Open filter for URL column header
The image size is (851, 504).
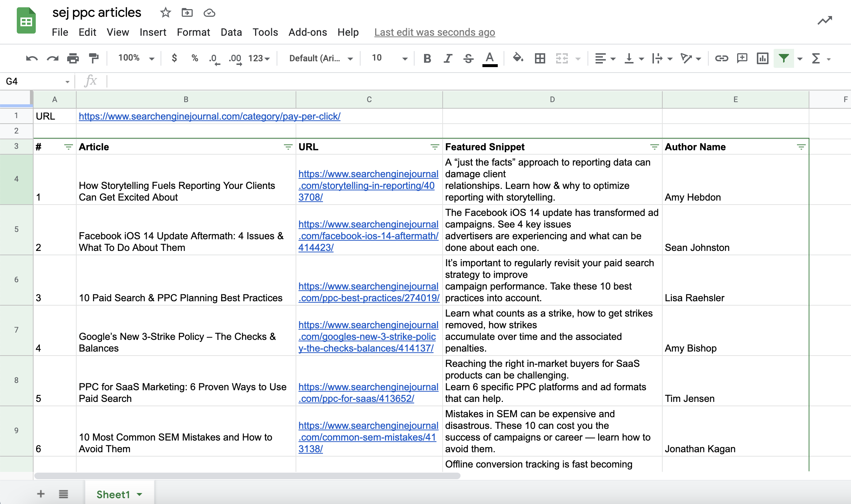[435, 147]
